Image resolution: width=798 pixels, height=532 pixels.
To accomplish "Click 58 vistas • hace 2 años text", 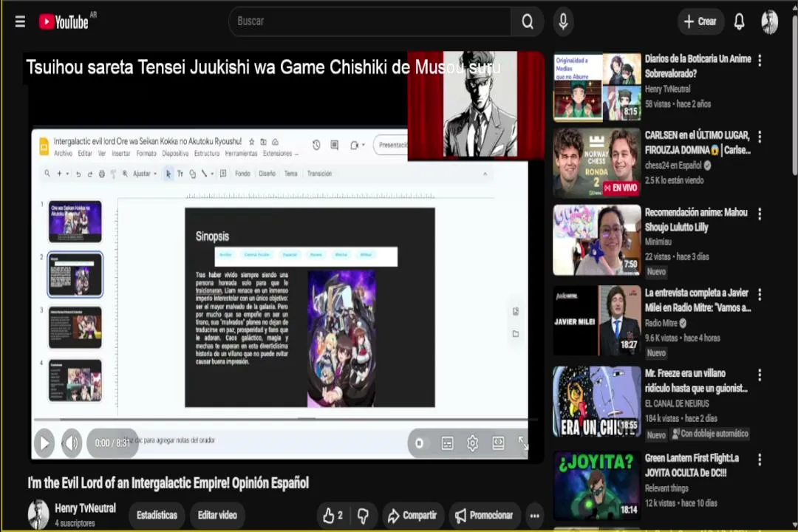I will coord(678,104).
